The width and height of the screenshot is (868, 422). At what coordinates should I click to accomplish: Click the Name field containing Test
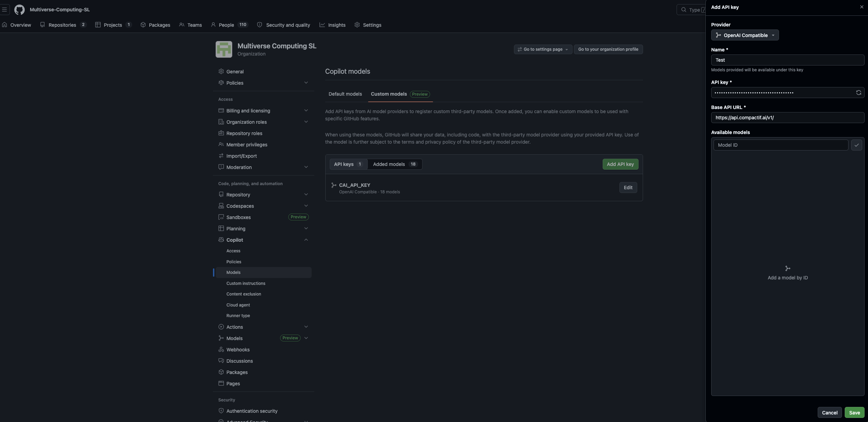click(x=788, y=60)
